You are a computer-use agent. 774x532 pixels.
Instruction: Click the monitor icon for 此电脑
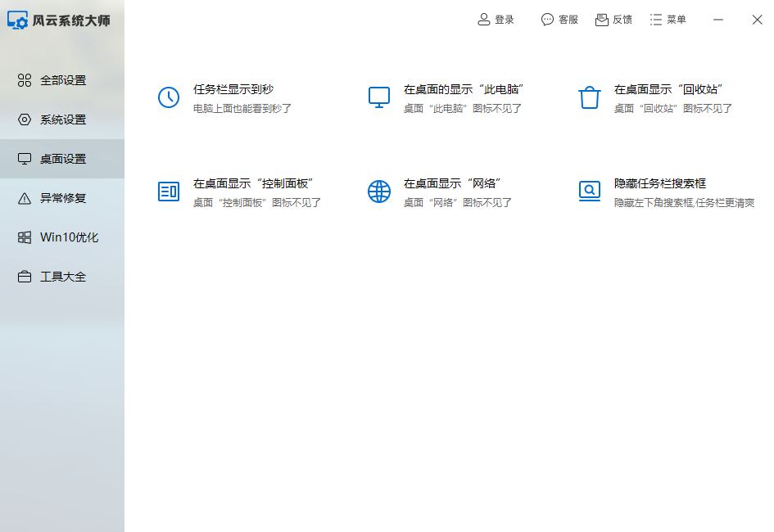pos(379,97)
